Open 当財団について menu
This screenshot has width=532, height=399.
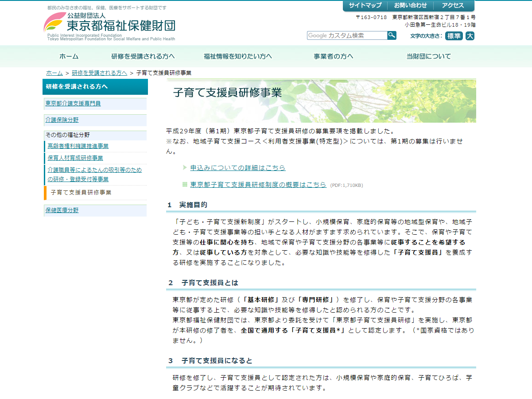click(x=428, y=56)
